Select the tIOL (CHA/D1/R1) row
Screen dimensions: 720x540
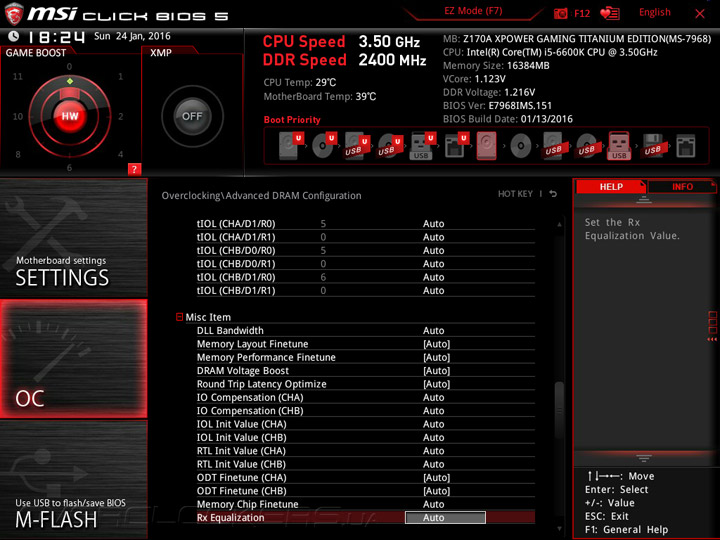click(366, 237)
